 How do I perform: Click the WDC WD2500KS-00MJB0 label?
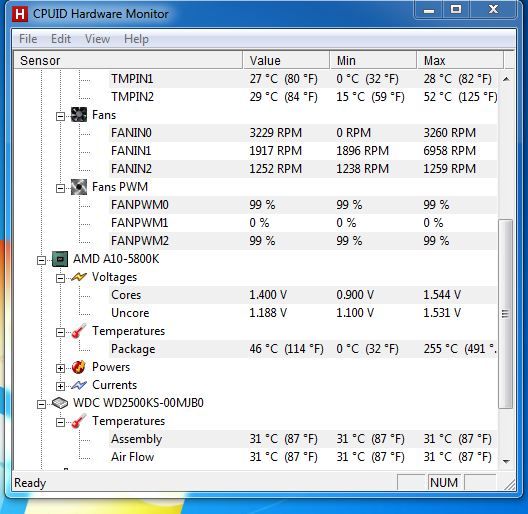138,403
